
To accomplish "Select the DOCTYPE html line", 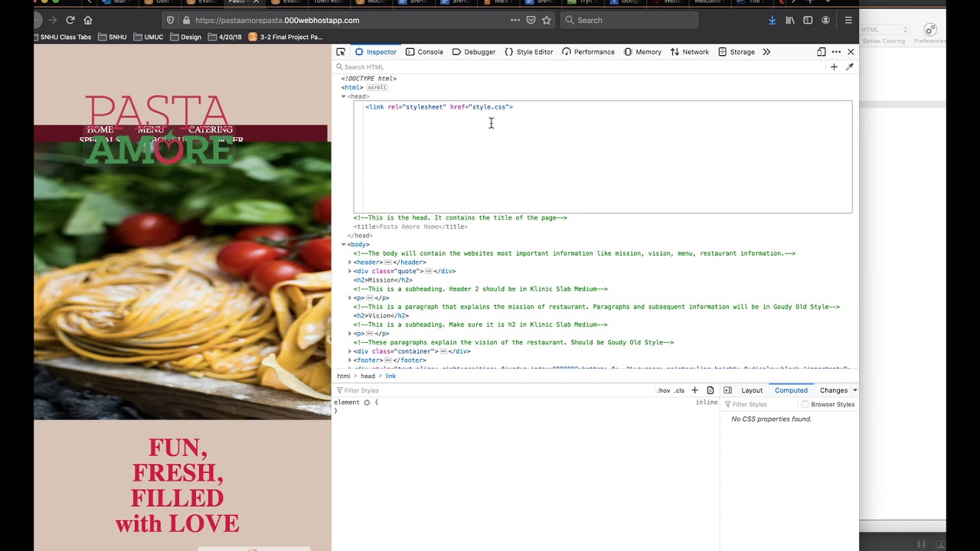I will (x=369, y=79).
